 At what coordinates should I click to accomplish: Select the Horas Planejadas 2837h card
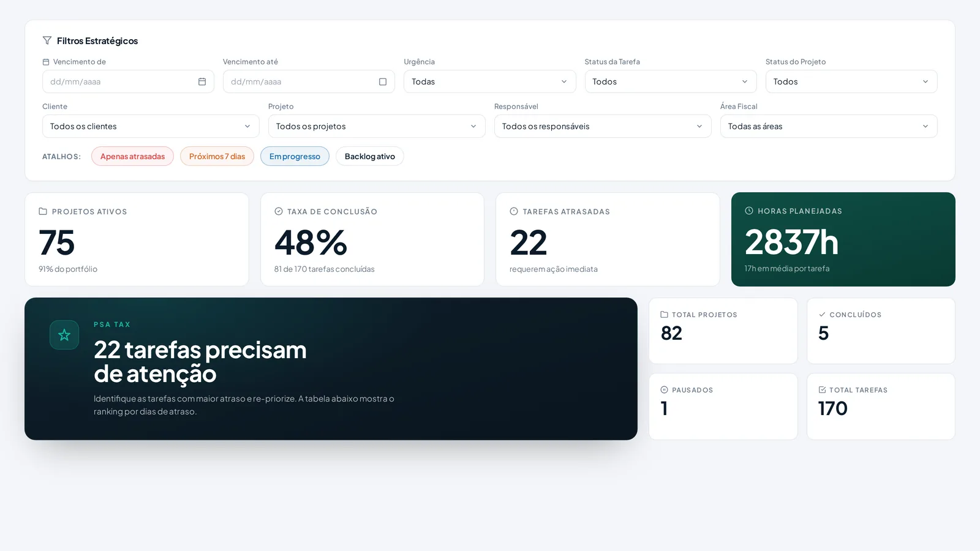(843, 239)
